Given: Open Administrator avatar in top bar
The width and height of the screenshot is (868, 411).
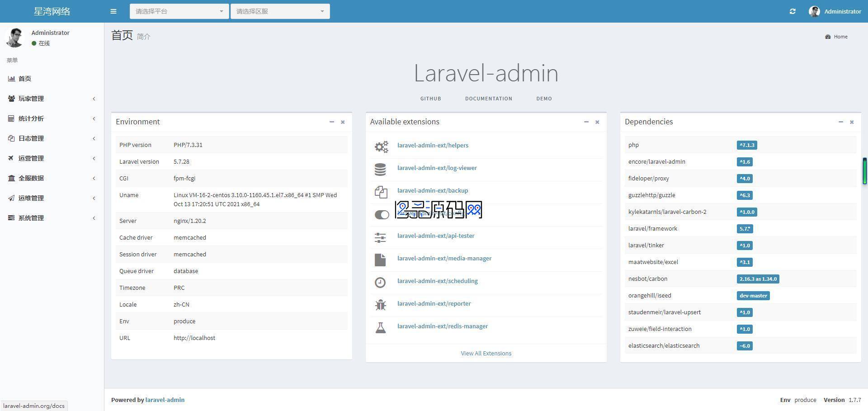Looking at the screenshot, I should (x=815, y=11).
